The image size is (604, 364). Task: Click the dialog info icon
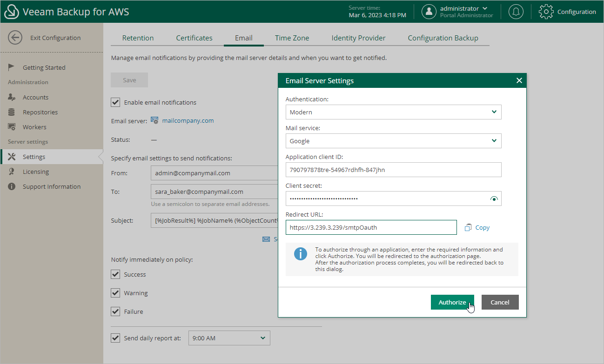pos(301,254)
